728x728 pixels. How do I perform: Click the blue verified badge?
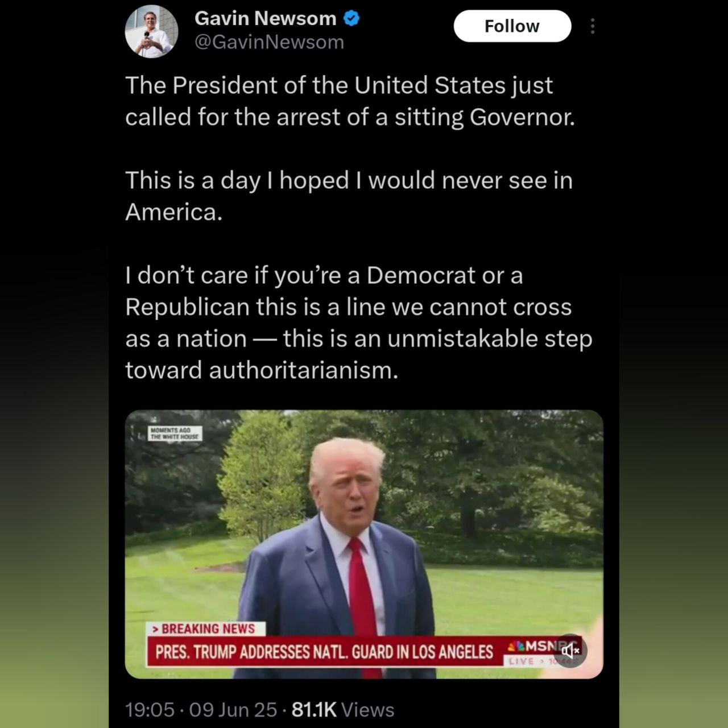[351, 19]
